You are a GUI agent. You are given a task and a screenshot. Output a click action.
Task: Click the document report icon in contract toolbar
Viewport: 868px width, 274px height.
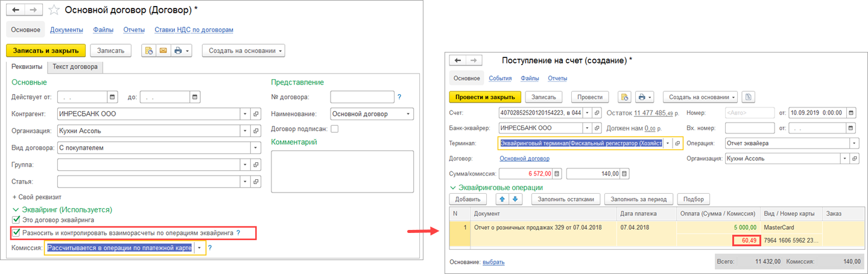point(148,51)
